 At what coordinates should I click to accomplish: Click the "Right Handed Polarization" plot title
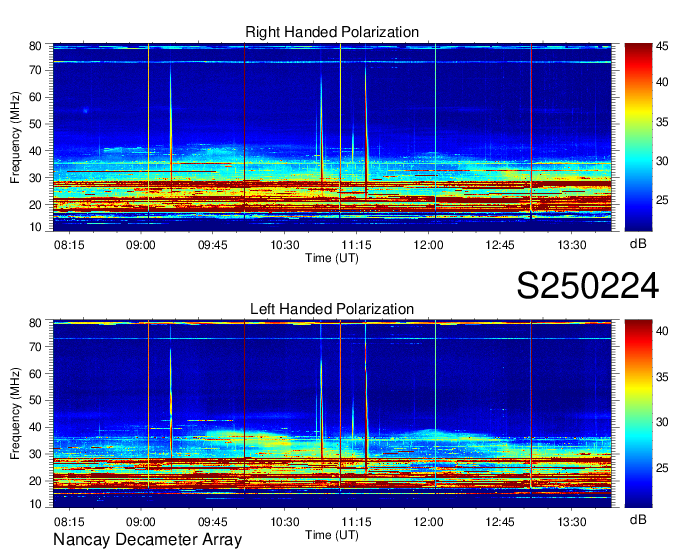332,32
